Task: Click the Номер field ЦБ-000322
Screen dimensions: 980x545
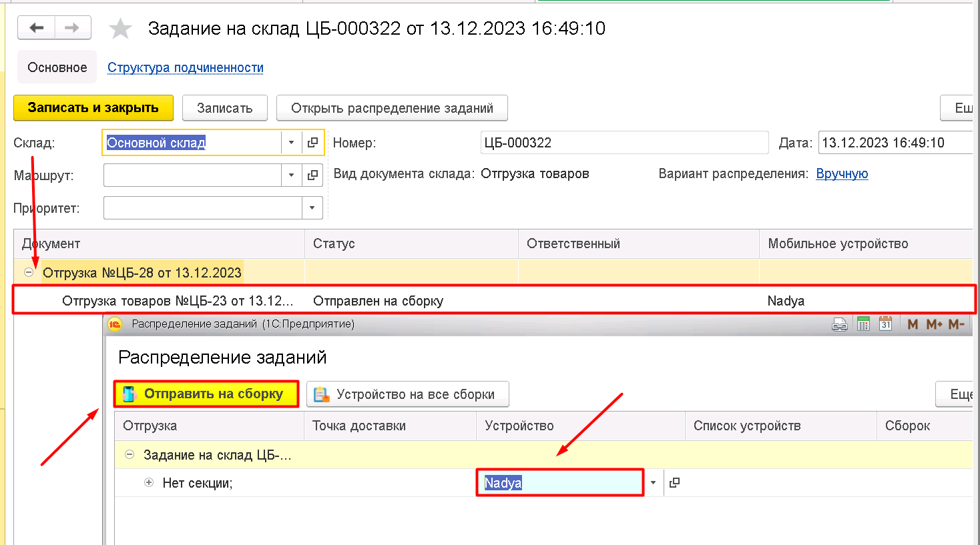Action: [x=625, y=143]
